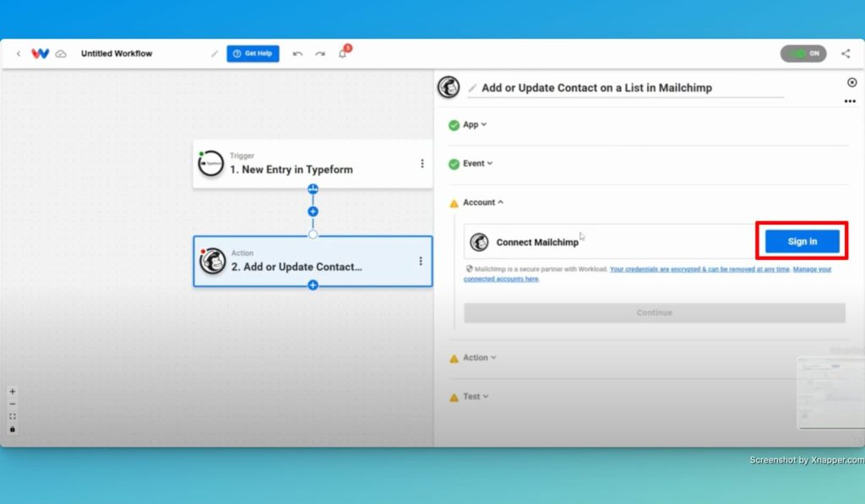This screenshot has height=504, width=865.
Task: Share the workflow
Action: 846,53
